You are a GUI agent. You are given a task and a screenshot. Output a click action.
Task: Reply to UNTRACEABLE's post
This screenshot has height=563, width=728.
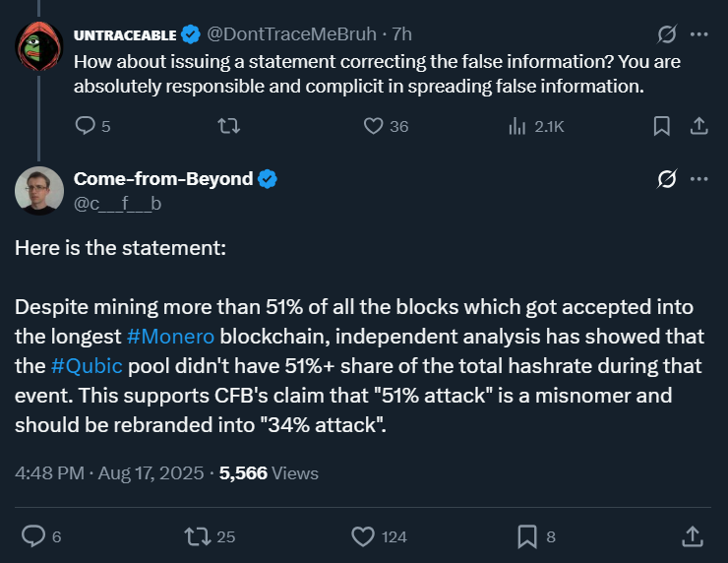(x=87, y=126)
